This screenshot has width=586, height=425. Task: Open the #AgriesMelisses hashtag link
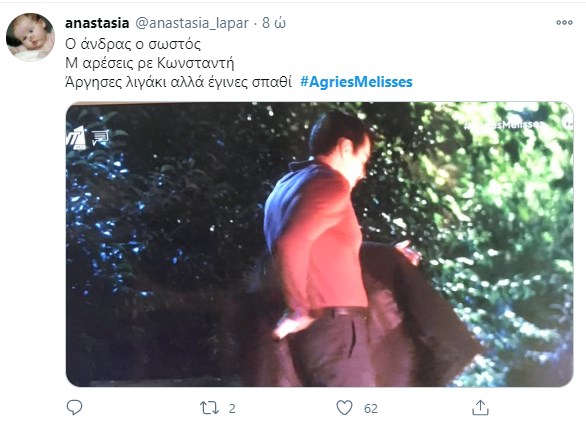coord(356,82)
